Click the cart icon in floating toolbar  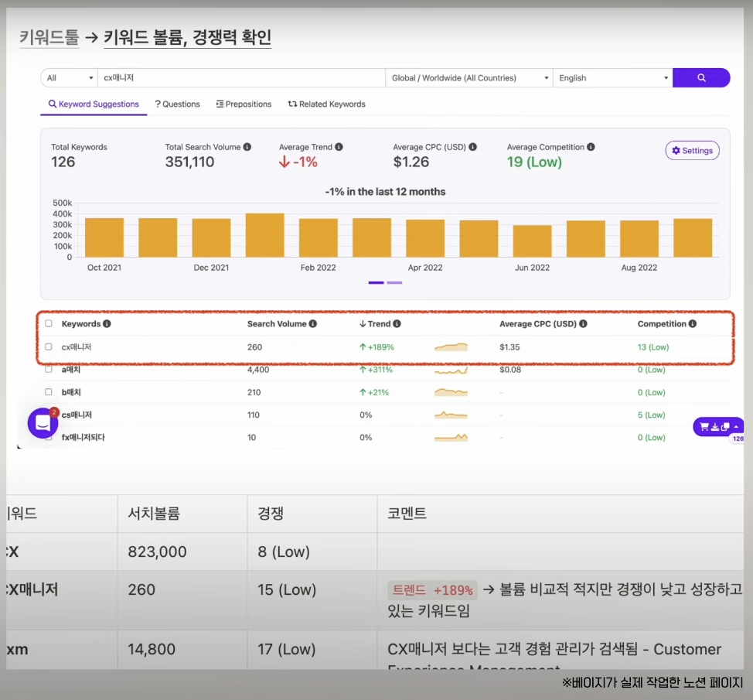click(704, 427)
